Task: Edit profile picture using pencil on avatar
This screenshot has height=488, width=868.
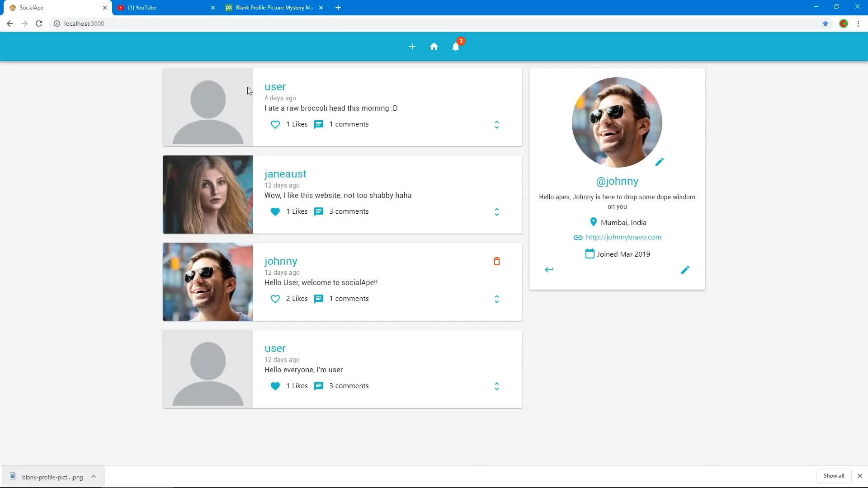Action: [x=659, y=162]
